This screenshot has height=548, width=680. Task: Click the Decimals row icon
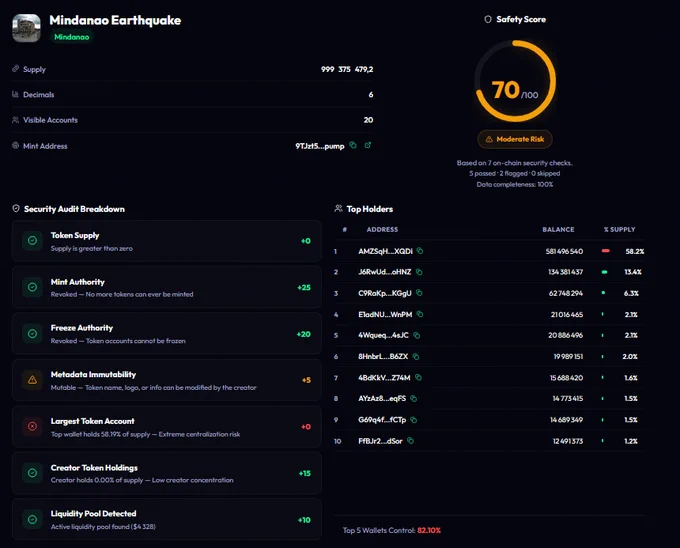16,94
